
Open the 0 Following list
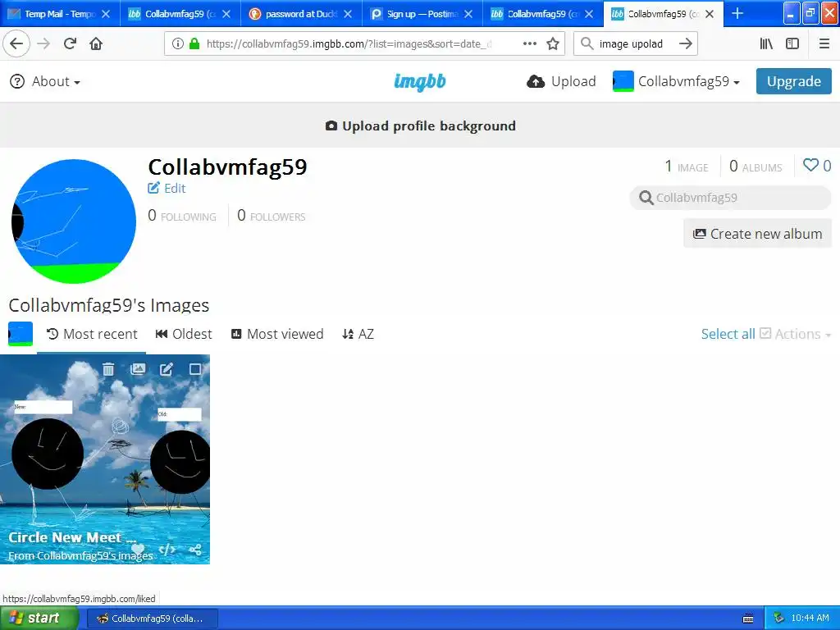[182, 216]
